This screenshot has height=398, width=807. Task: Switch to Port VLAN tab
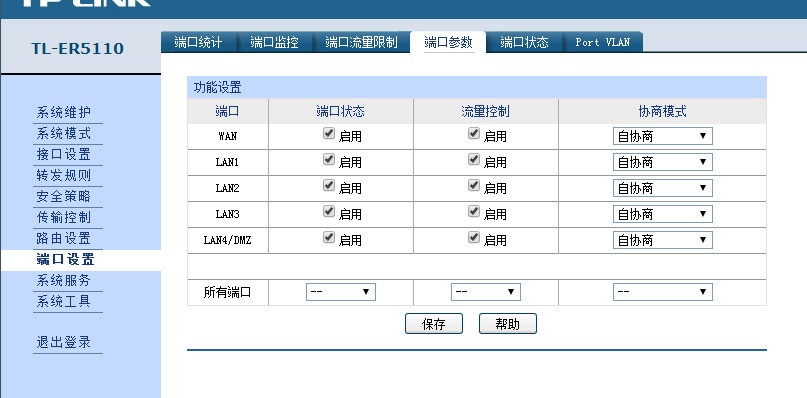603,42
